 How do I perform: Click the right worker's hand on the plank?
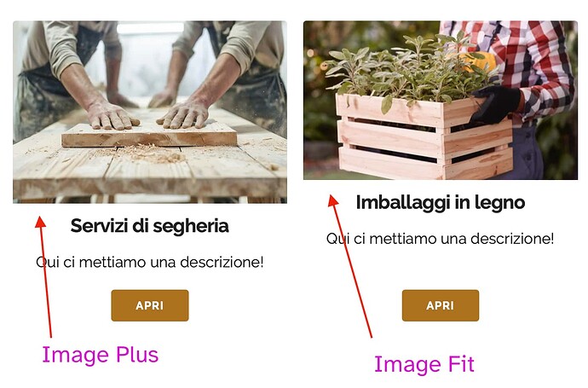coord(183,114)
